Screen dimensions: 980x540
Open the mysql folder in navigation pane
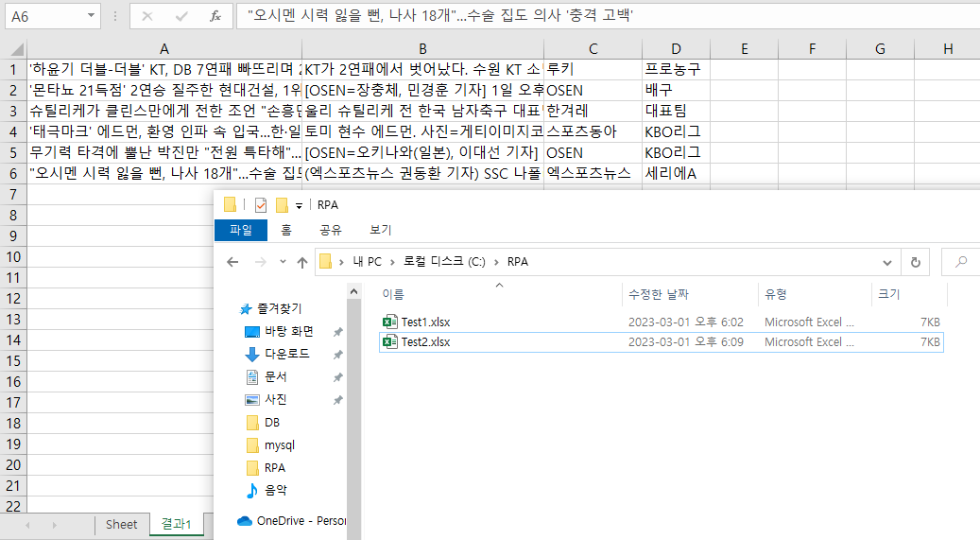[x=279, y=444]
